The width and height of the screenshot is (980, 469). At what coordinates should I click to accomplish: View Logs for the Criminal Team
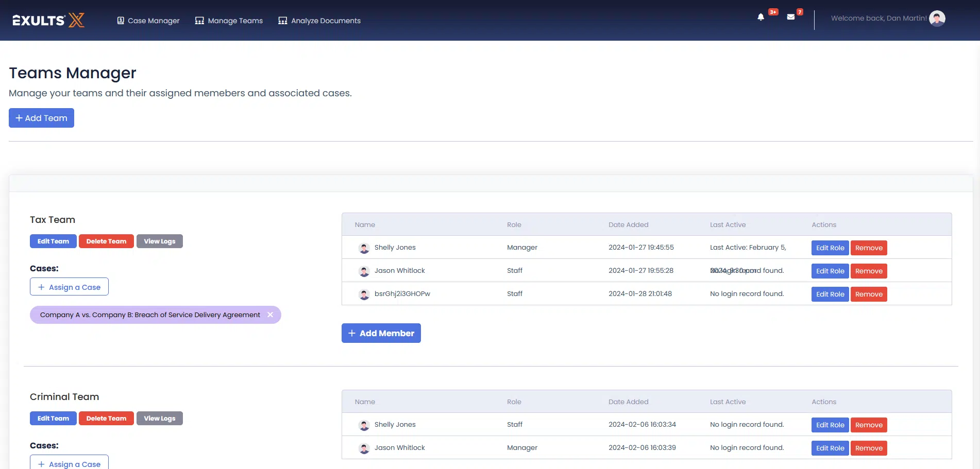click(x=159, y=419)
